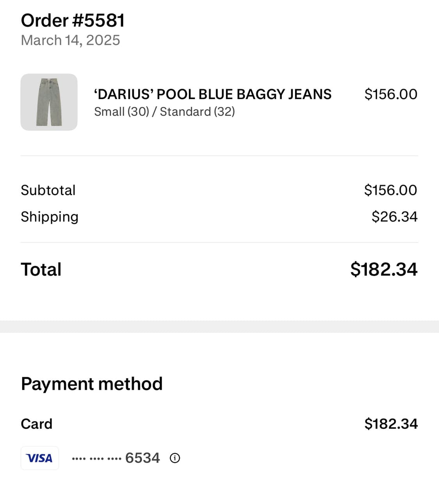
Task: Select the 'DARIUS' POOL BLUE BAGGY JEANS title
Action: (x=213, y=94)
